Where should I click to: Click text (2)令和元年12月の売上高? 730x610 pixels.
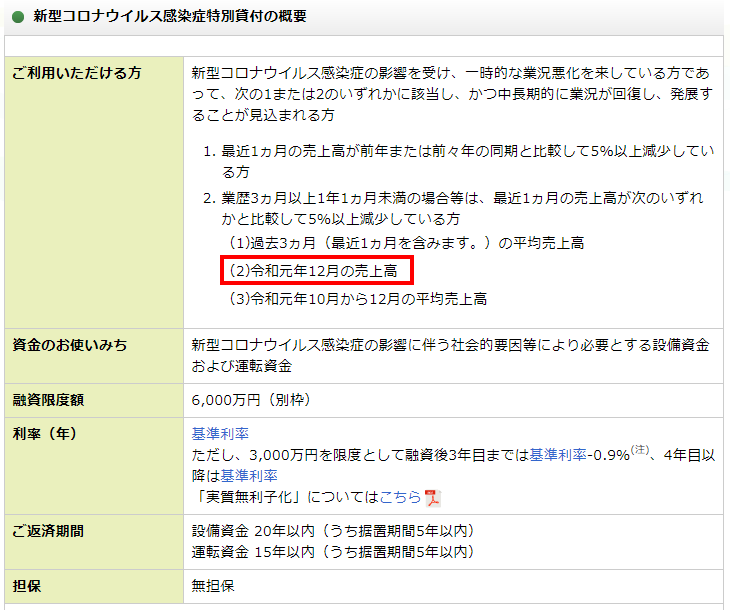click(x=313, y=271)
